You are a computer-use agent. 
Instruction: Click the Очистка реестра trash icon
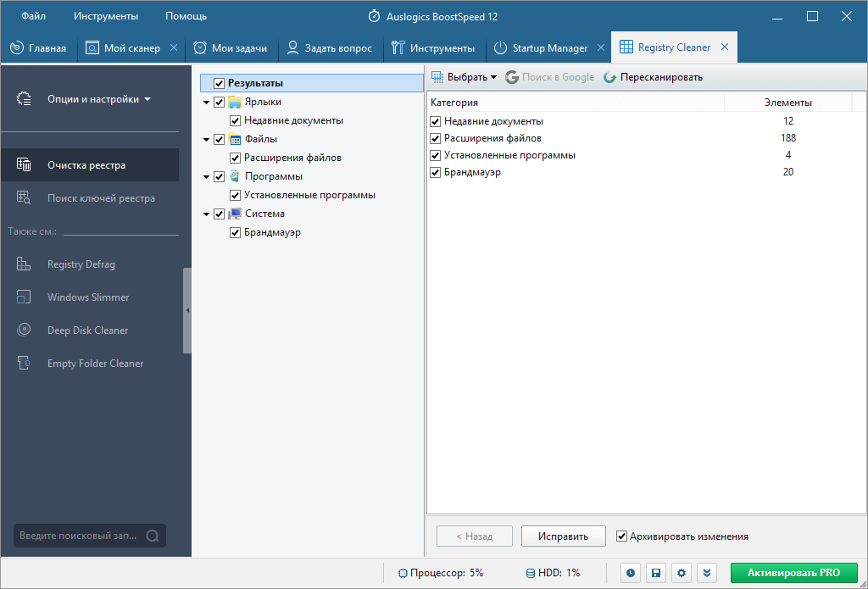[x=24, y=164]
